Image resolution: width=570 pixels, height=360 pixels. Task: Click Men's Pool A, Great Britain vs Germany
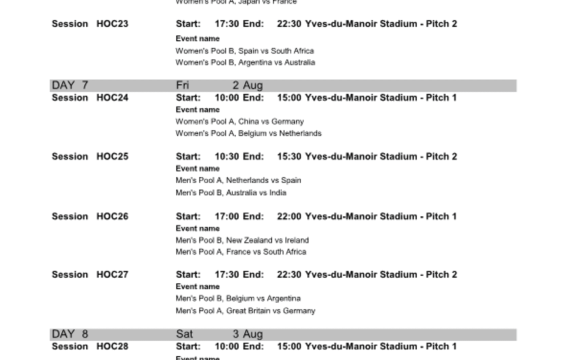245,311
